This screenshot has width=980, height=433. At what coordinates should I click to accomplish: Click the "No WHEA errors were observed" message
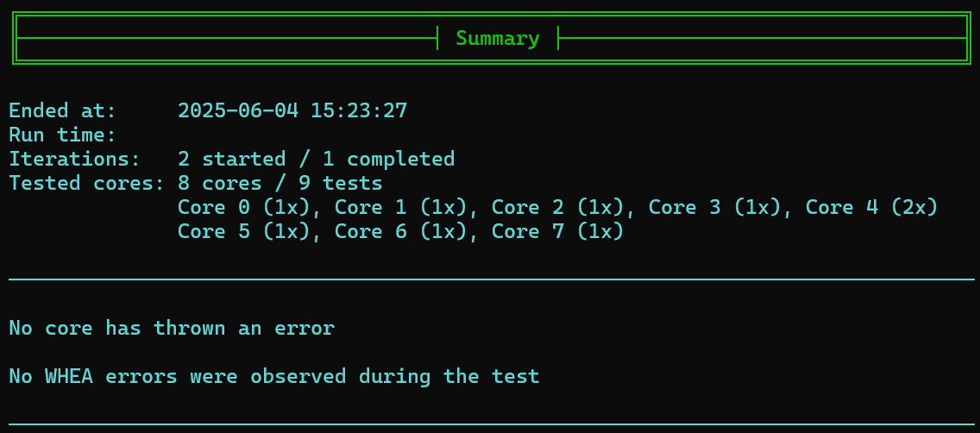[x=273, y=377]
